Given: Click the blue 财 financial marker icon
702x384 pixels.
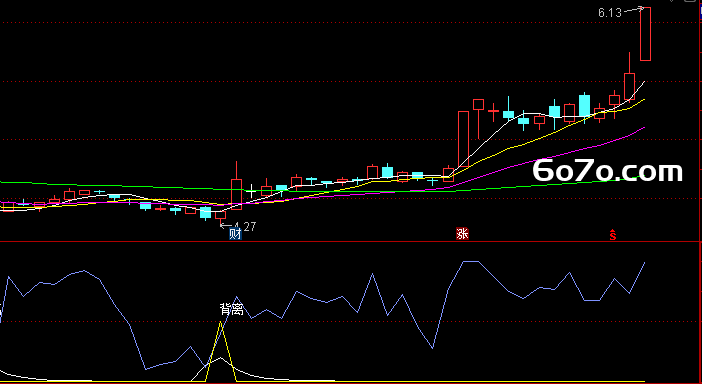Looking at the screenshot, I should click(235, 233).
